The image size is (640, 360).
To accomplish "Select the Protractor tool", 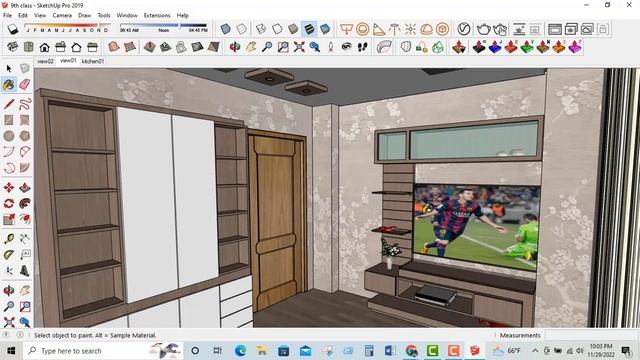I will pyautogui.click(x=9, y=255).
